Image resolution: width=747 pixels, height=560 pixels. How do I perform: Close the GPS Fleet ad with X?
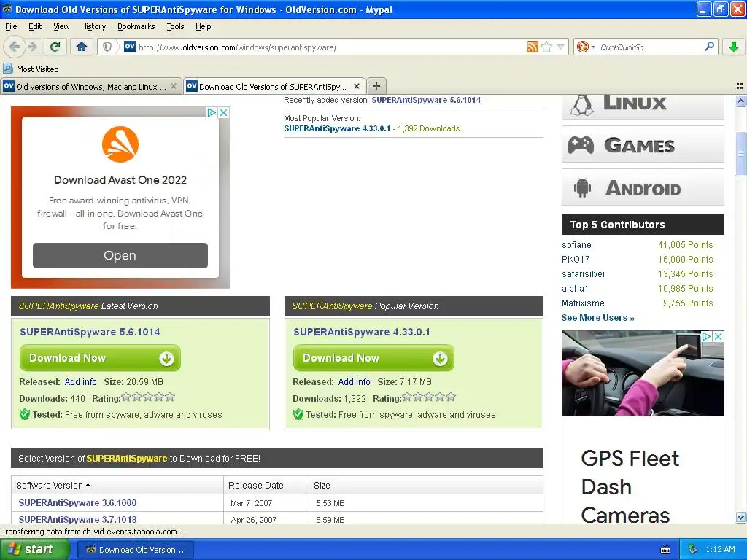point(719,336)
